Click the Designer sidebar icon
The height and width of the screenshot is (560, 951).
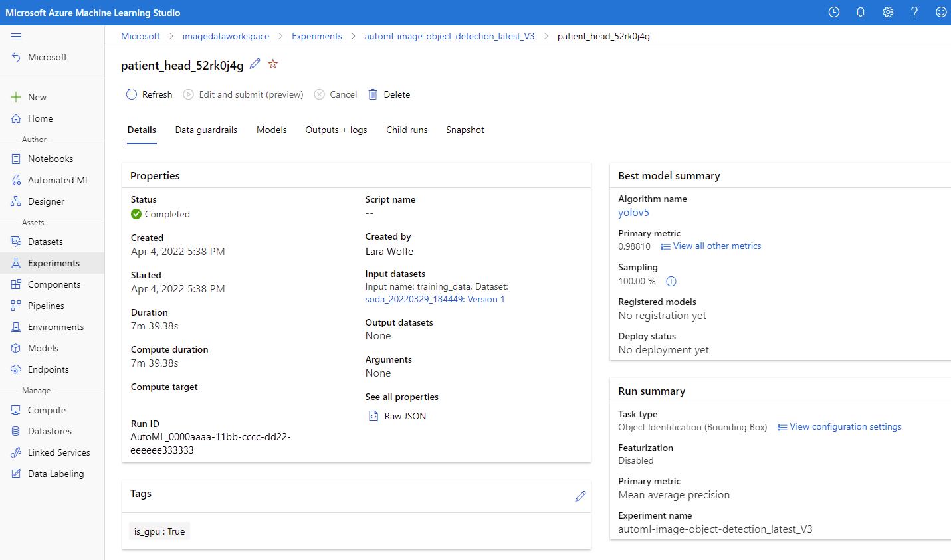point(16,201)
